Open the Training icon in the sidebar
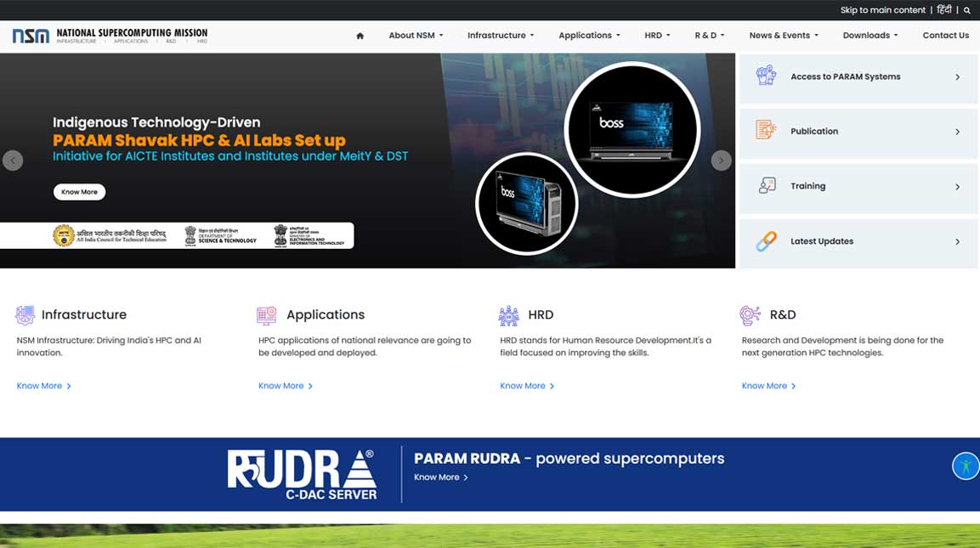 [764, 185]
